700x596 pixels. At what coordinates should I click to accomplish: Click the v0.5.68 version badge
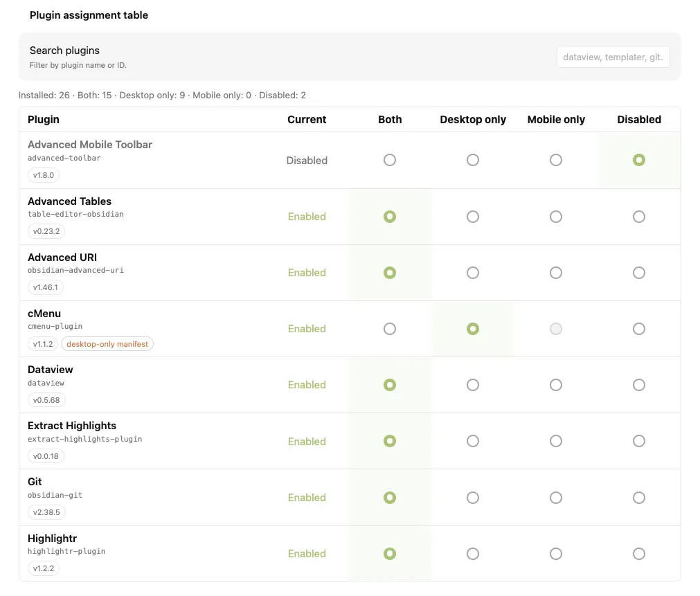(x=46, y=400)
